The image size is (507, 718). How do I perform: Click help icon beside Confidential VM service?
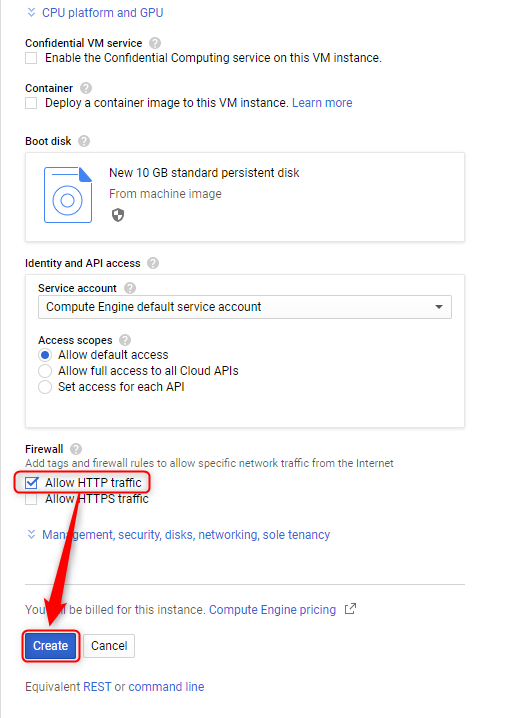click(x=155, y=43)
